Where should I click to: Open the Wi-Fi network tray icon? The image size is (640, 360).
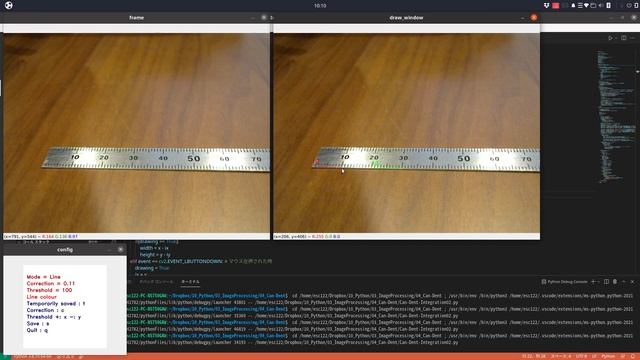tap(586, 5)
